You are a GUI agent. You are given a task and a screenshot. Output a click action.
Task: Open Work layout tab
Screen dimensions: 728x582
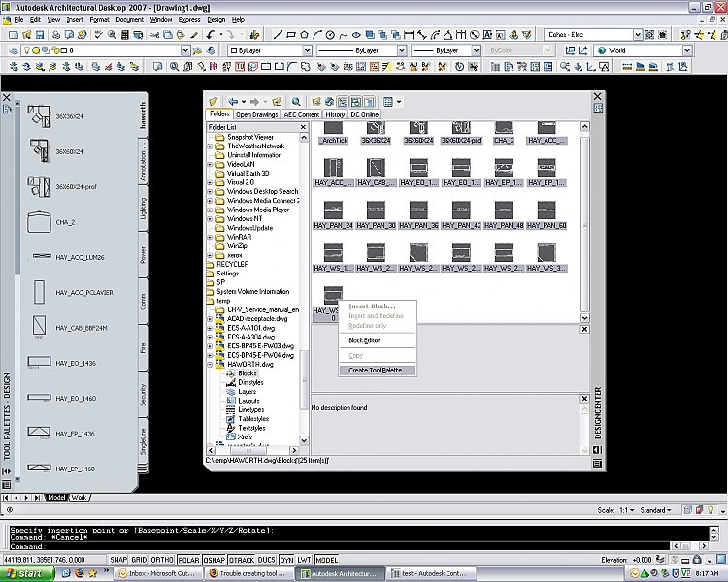[x=80, y=497]
